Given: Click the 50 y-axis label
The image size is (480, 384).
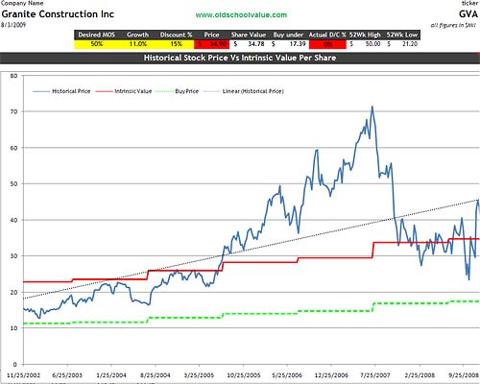Looking at the screenshot, I should tap(13, 184).
